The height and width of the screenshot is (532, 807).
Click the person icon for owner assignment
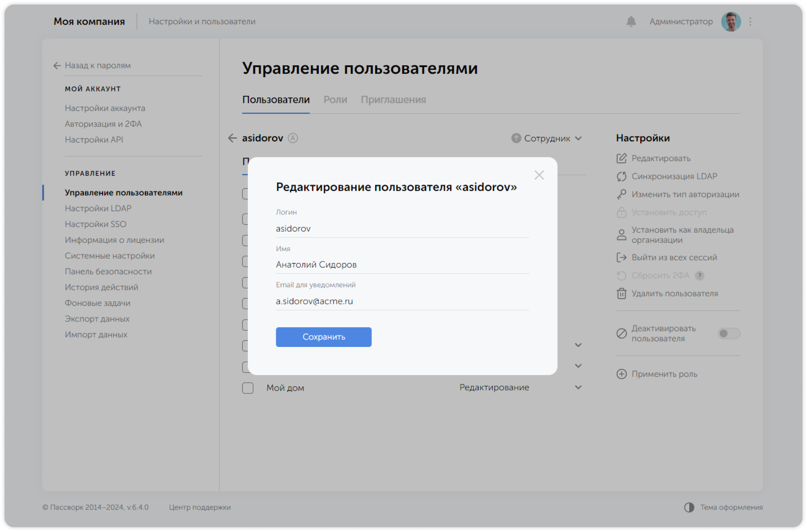tap(622, 234)
